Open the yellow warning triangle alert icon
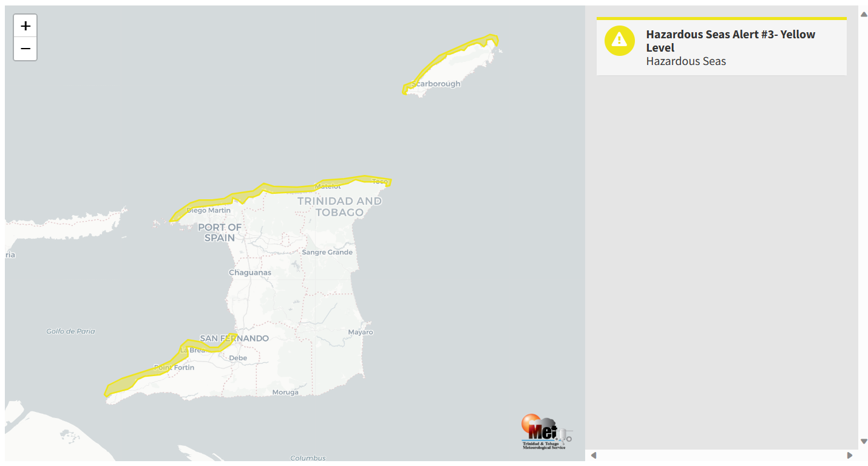 (x=619, y=40)
